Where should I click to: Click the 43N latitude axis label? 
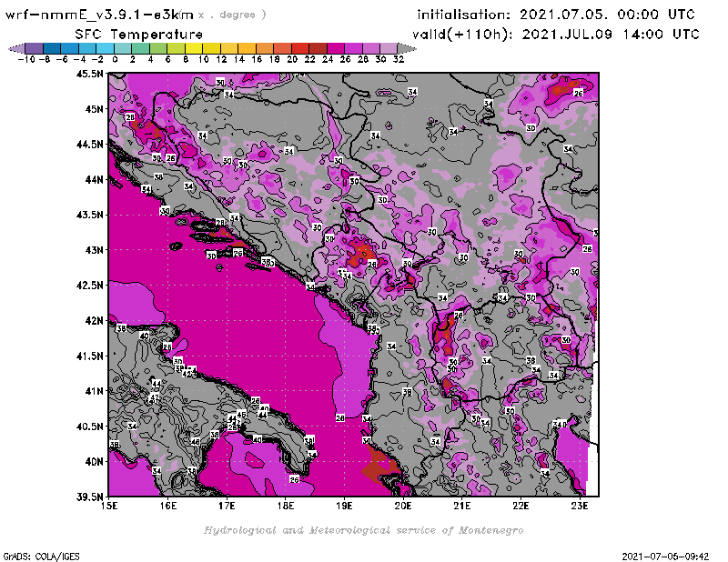[94, 250]
